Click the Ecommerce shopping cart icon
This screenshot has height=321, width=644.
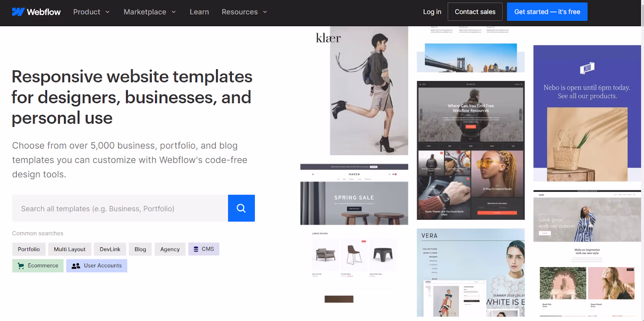coord(21,266)
